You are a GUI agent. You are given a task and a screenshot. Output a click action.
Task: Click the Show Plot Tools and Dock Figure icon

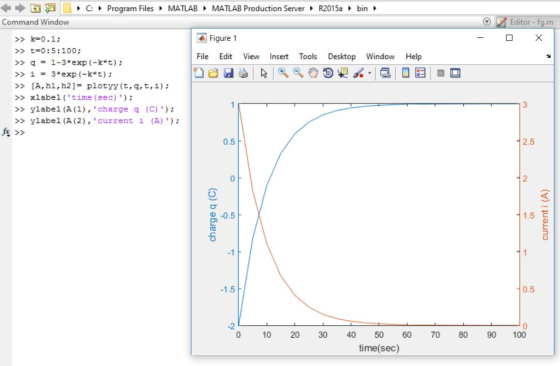455,73
